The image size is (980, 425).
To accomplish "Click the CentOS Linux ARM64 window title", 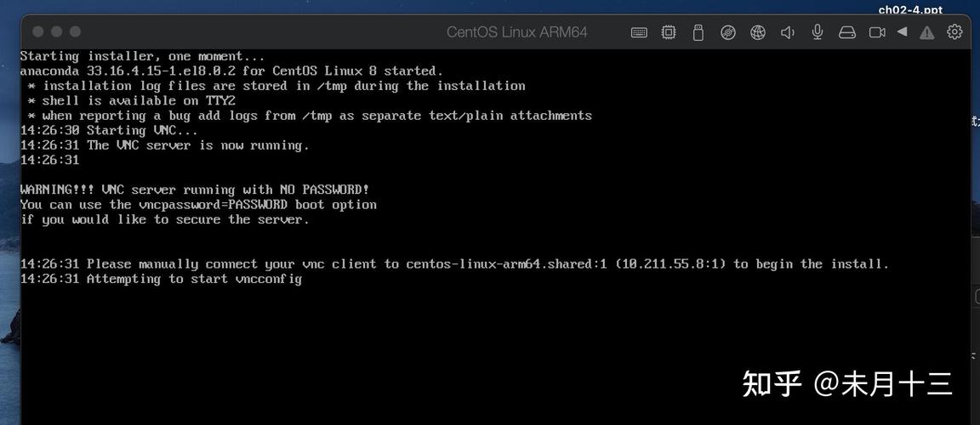I will coord(516,32).
